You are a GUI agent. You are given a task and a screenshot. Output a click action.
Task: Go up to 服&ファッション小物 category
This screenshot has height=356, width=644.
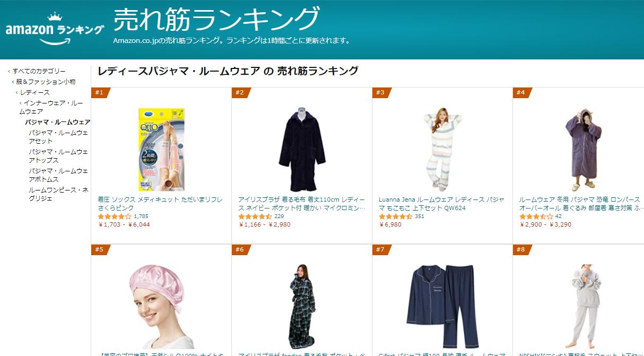click(46, 82)
